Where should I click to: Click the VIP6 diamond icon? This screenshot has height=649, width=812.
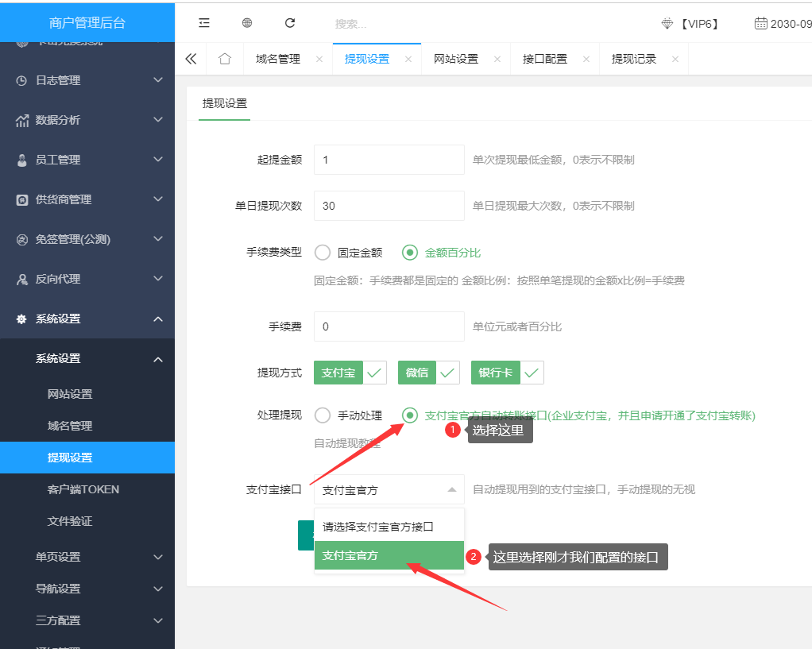point(667,23)
